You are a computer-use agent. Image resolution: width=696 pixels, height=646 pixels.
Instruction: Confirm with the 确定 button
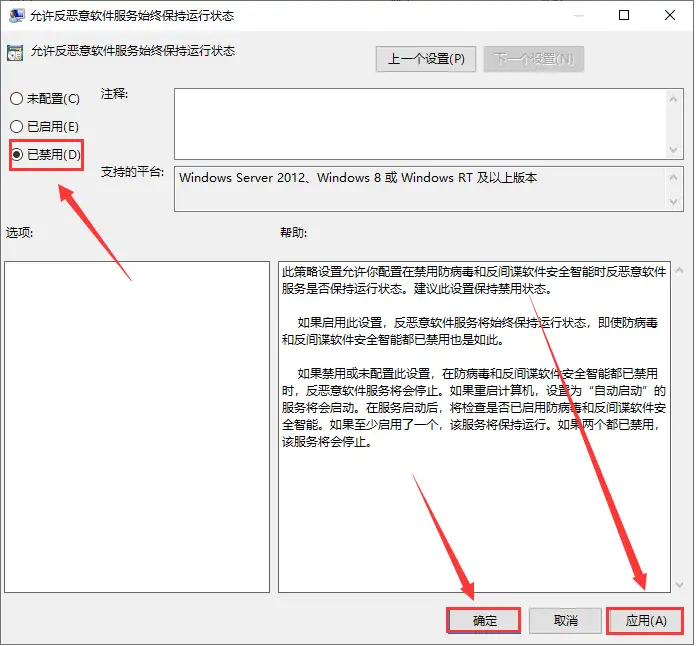click(484, 621)
